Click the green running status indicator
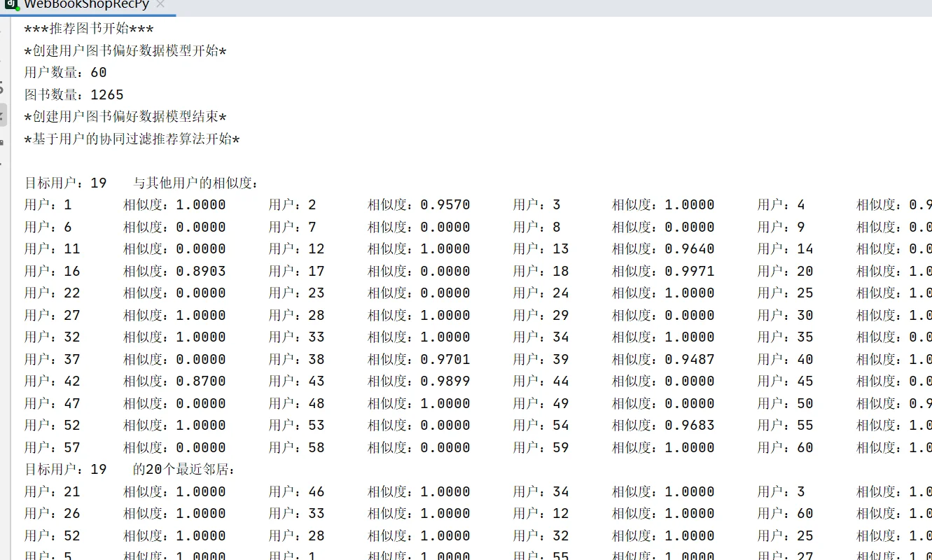This screenshot has width=932, height=560. pyautogui.click(x=18, y=9)
